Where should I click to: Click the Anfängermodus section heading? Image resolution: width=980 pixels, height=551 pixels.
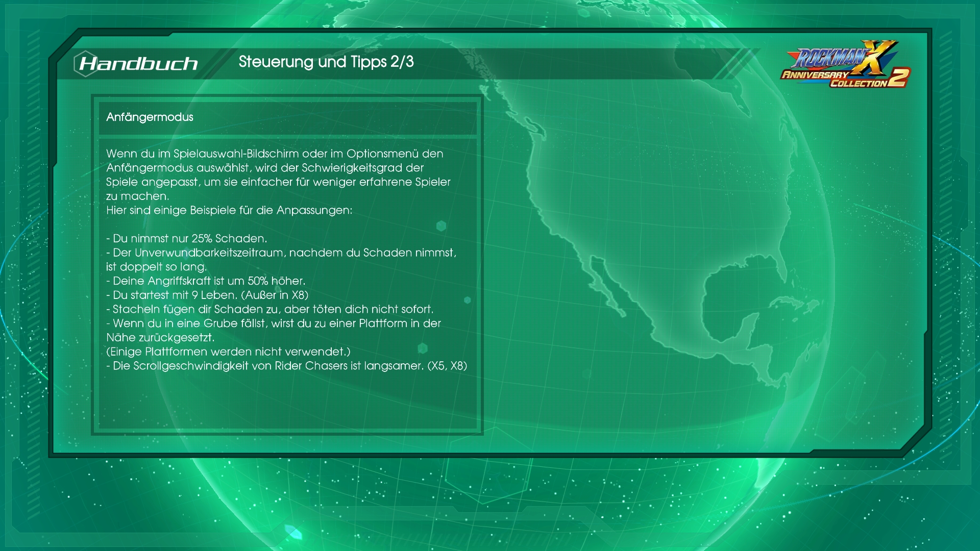[150, 117]
